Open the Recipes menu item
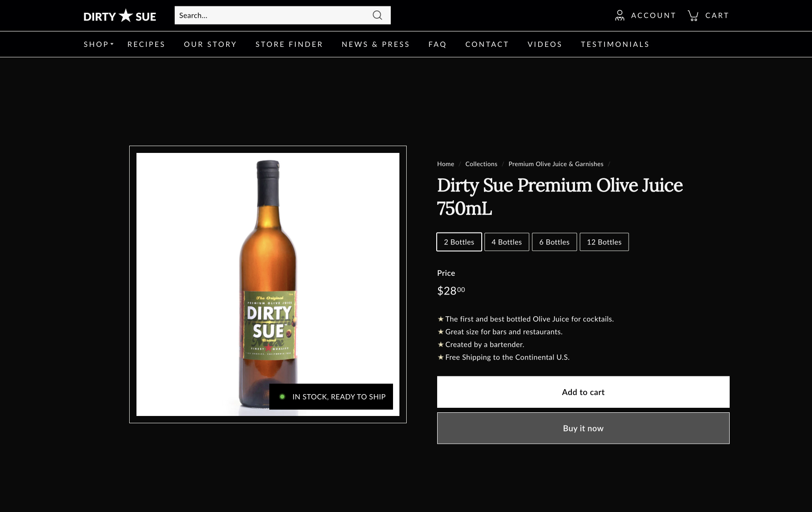Viewport: 812px width, 512px height. [x=146, y=44]
